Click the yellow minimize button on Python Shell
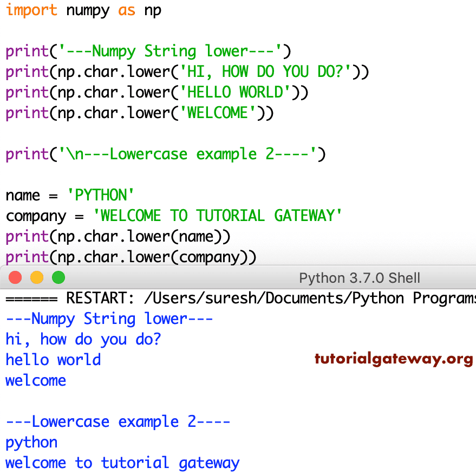 coord(37,277)
